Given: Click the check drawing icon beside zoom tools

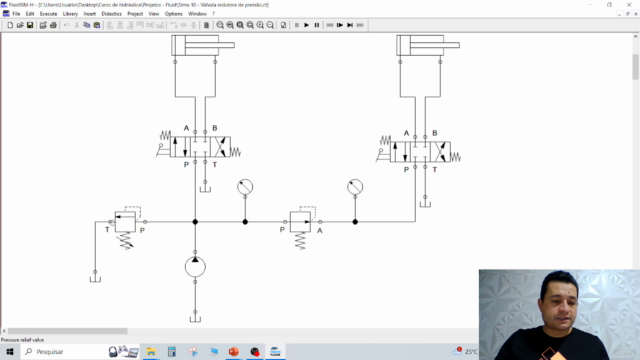Looking at the screenshot, I should 283,25.
